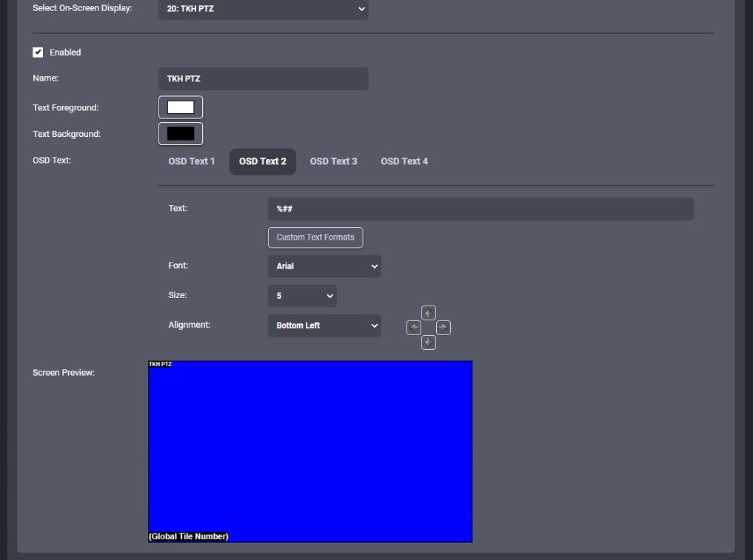This screenshot has height=560, width=753.
Task: Open Custom Text Formats
Action: [x=315, y=237]
